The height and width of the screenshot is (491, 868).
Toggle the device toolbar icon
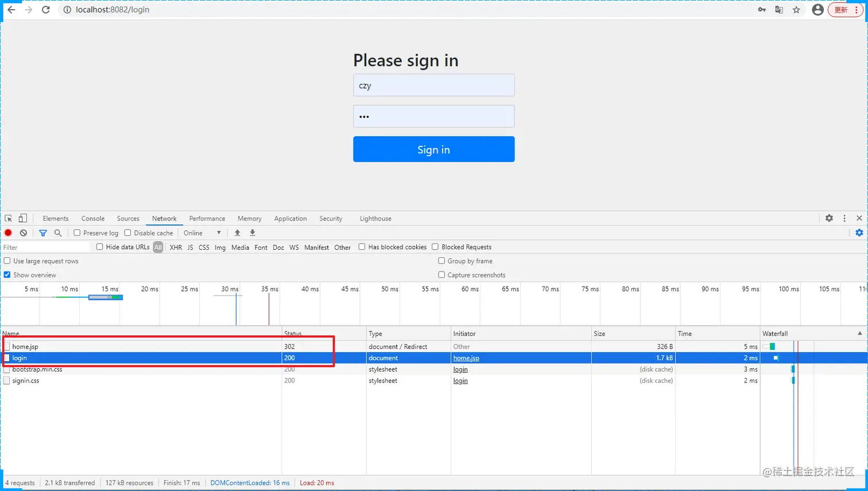tap(23, 218)
